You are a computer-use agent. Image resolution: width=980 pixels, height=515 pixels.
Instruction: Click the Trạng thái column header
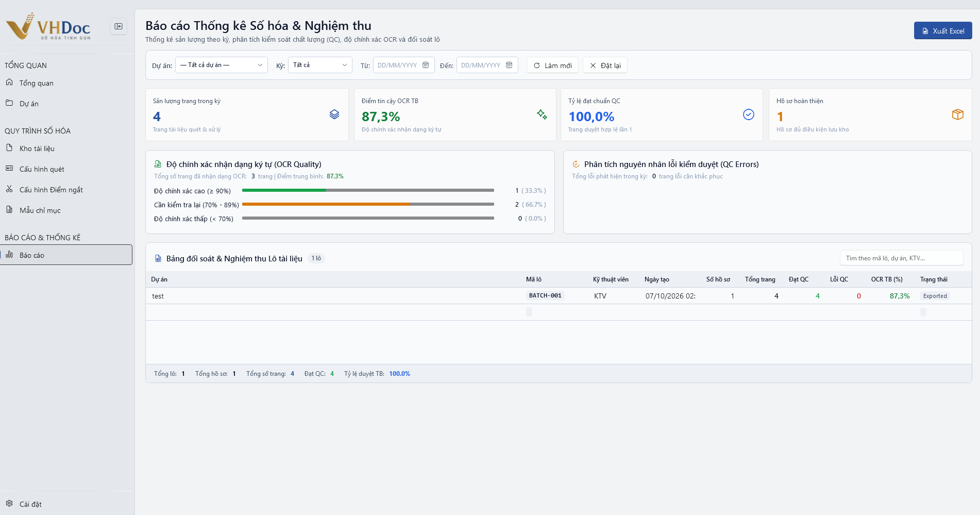934,279
